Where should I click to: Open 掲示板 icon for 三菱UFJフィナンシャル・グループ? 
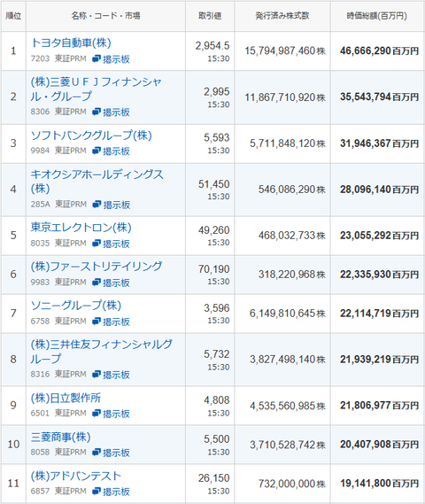[111, 112]
